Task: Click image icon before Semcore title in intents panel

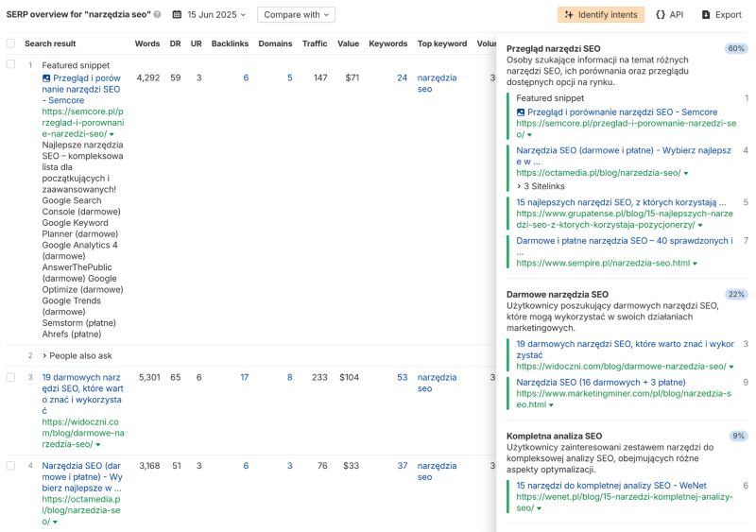Action: [x=521, y=112]
